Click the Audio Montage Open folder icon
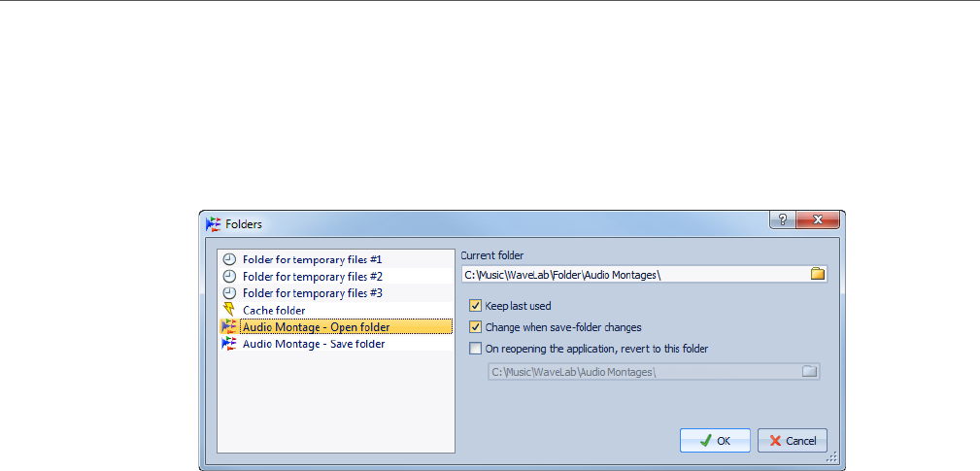980x471 pixels. click(x=229, y=326)
